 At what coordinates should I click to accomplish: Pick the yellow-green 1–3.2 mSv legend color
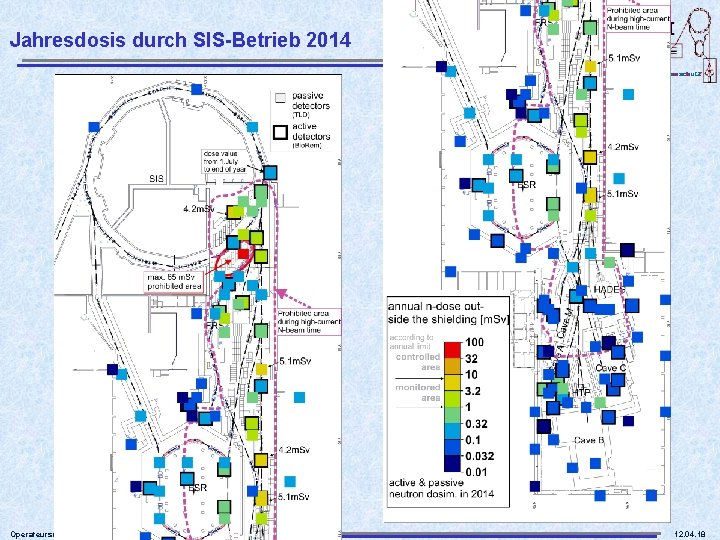coord(453,399)
